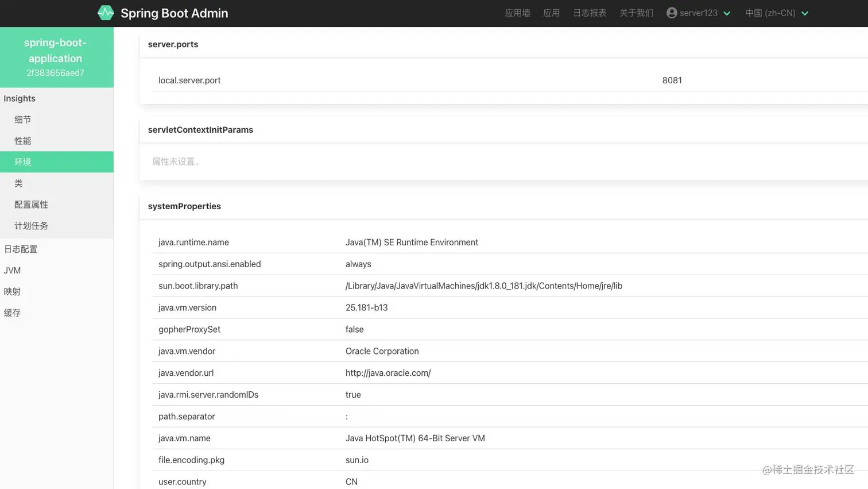Viewport: 868px width, 489px height.
Task: Click the systemProperties section header
Action: click(x=184, y=206)
